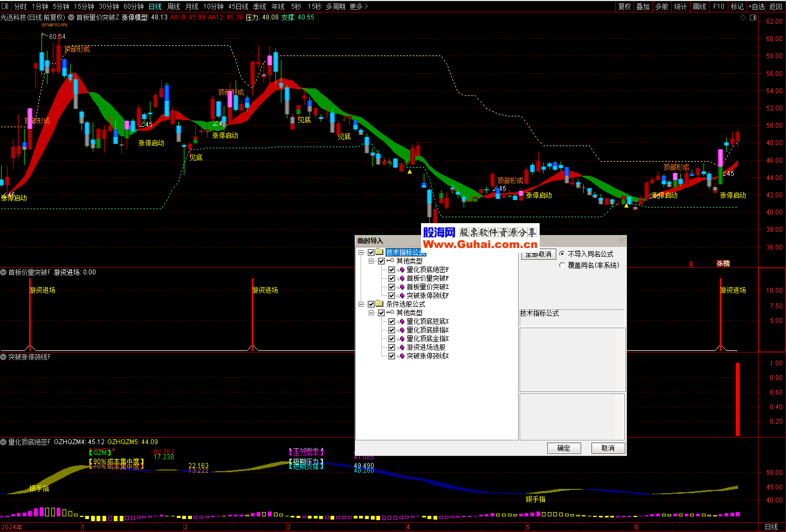
Task: Collapse 其他类型 under 技术指标公式
Action: (371, 261)
